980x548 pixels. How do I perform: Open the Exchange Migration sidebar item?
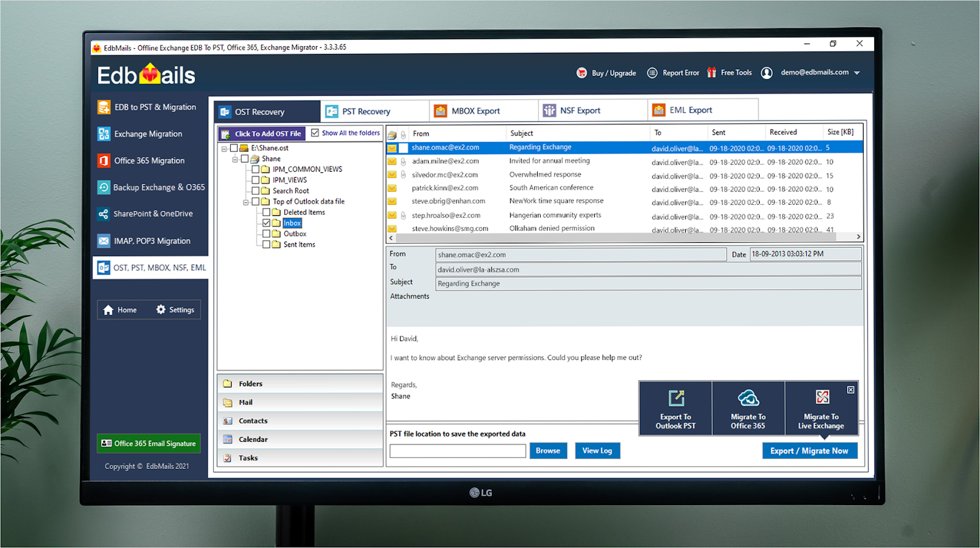click(x=140, y=134)
